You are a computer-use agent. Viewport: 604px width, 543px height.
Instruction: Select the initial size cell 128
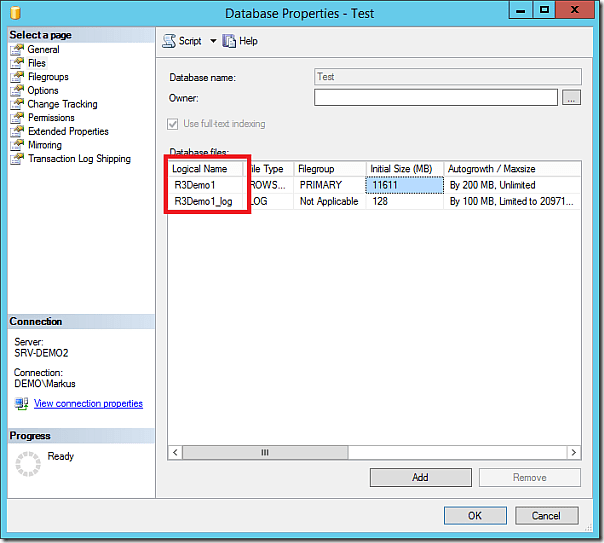click(404, 201)
